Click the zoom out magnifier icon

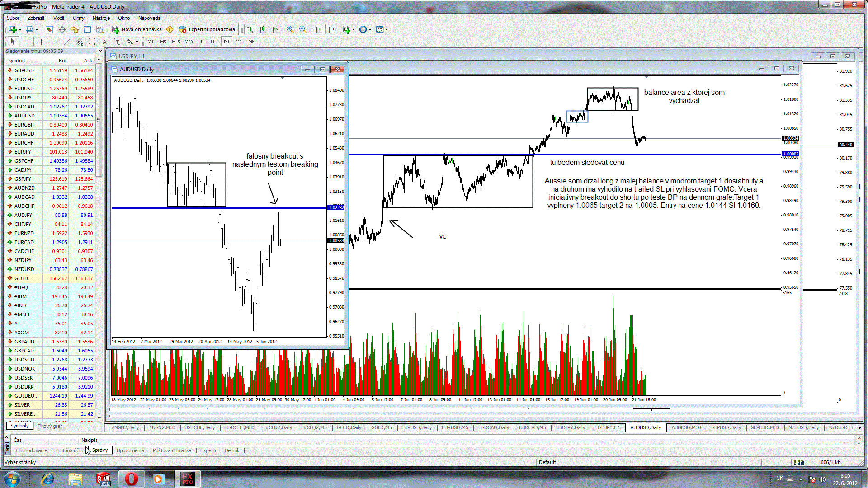tap(303, 29)
